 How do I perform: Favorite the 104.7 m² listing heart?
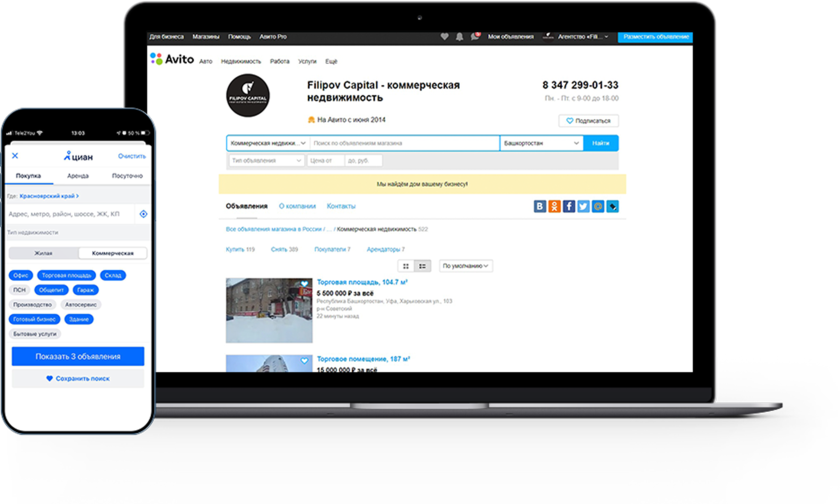pos(304,284)
